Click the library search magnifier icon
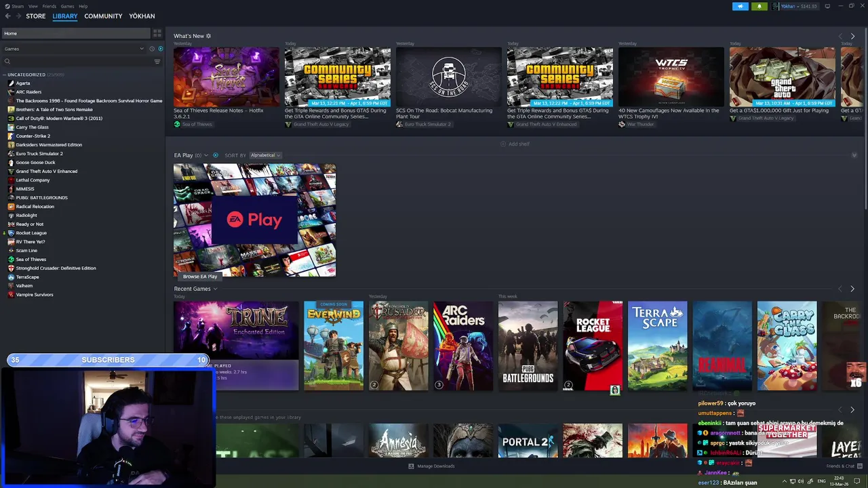 pos(7,62)
